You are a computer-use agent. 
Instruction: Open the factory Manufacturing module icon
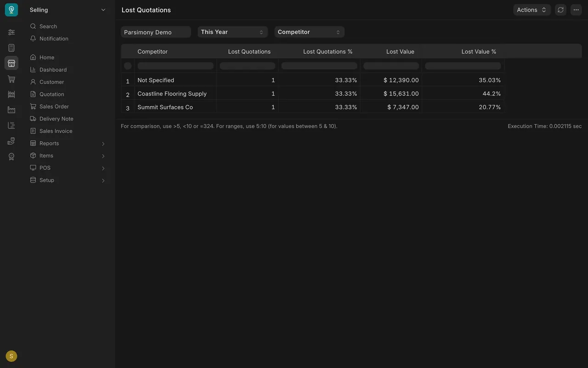click(x=11, y=110)
